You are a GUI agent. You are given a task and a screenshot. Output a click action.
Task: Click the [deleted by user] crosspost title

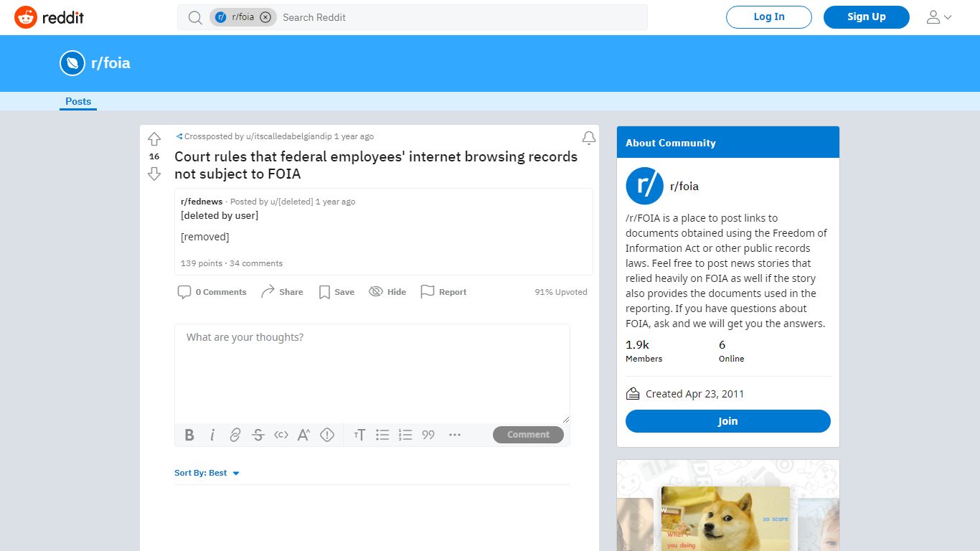220,215
